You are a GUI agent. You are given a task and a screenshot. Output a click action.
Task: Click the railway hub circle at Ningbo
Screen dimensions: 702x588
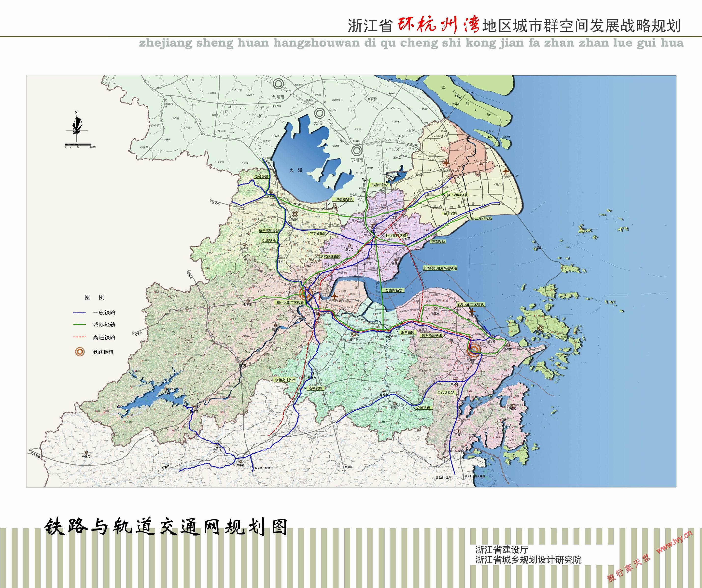pyautogui.click(x=474, y=350)
